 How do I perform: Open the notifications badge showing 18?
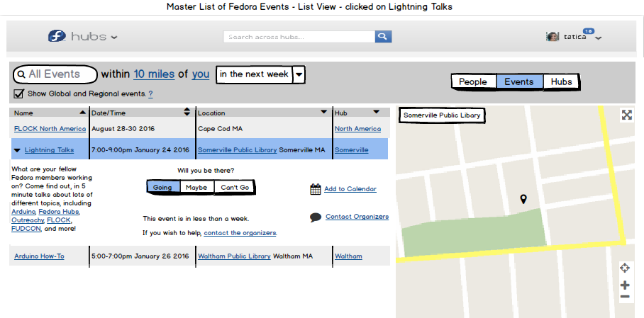point(589,30)
